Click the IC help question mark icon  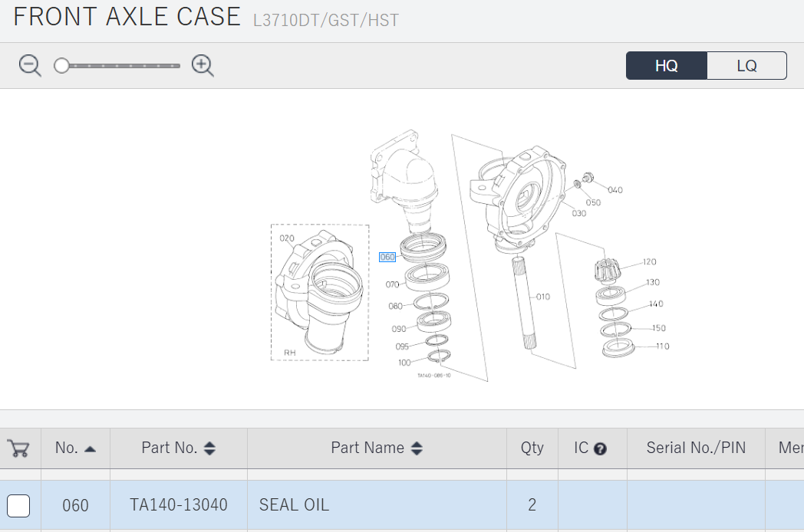pos(600,449)
